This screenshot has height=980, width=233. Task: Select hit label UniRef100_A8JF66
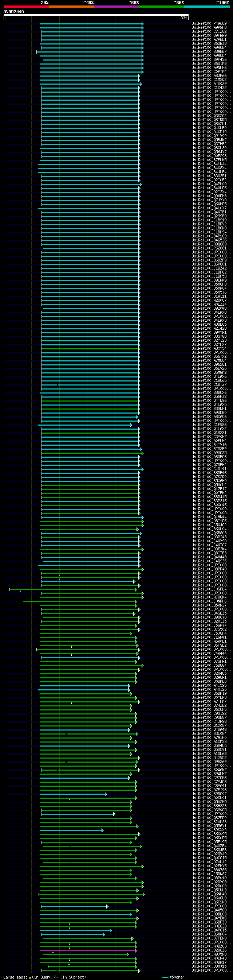[x=209, y=76]
